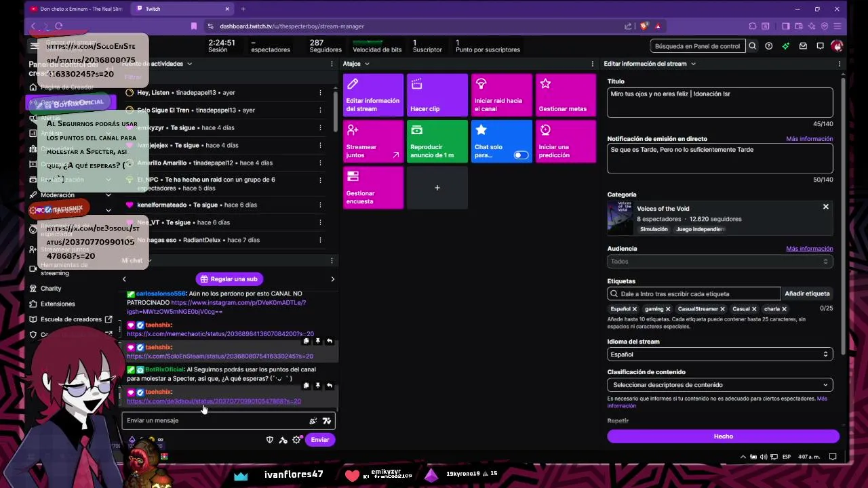The width and height of the screenshot is (868, 488).
Task: Click the celebration icon in chat input
Action: click(x=313, y=421)
